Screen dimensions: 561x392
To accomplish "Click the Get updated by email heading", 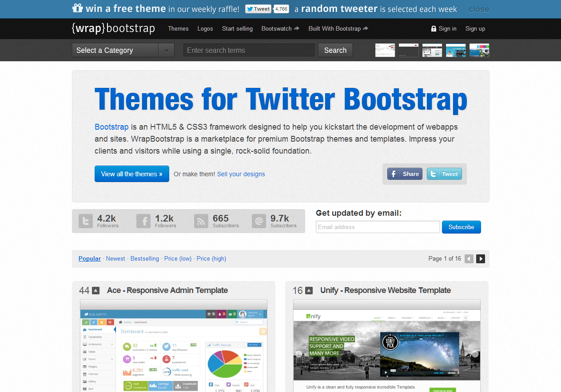I will pyautogui.click(x=358, y=213).
